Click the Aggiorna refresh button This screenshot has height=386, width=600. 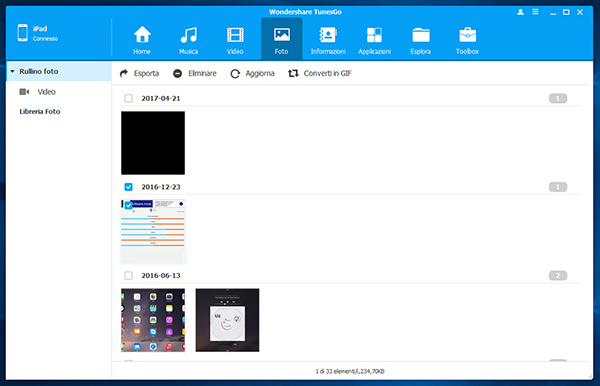(x=253, y=73)
